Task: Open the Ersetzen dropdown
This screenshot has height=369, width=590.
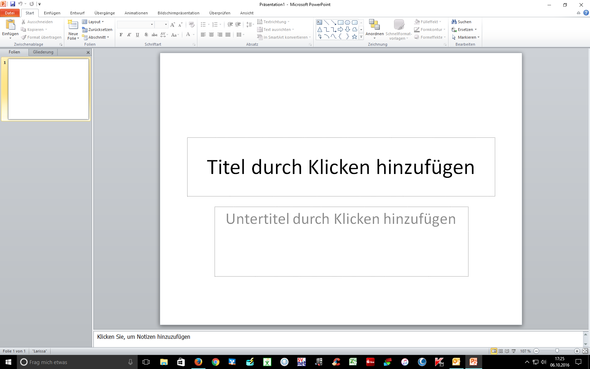Action: pyautogui.click(x=464, y=29)
